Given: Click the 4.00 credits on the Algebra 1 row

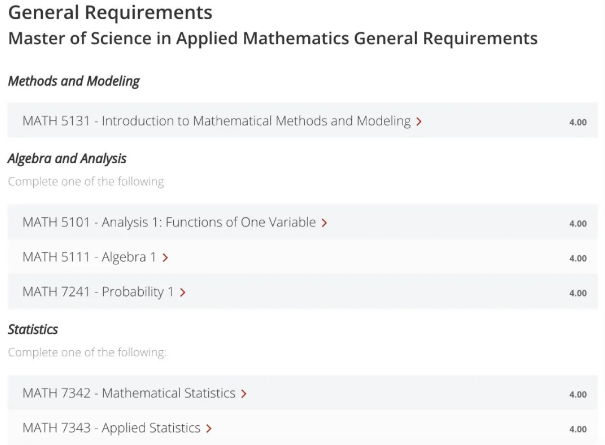Looking at the screenshot, I should pos(578,259).
